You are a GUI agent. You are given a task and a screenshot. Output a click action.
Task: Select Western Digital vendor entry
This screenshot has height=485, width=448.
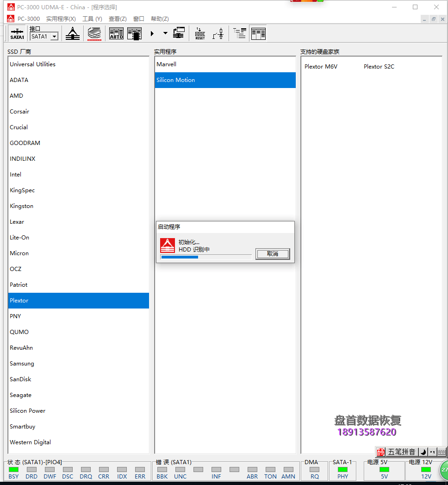click(x=79, y=442)
